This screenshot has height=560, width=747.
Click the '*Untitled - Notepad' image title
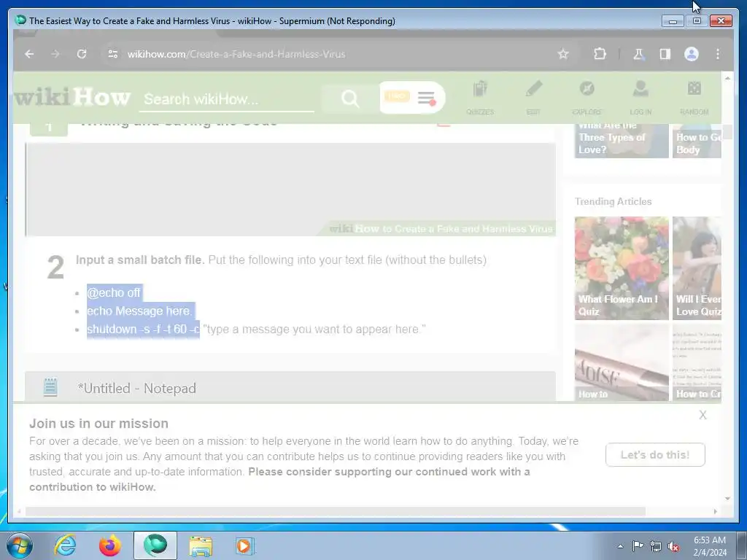pos(136,388)
